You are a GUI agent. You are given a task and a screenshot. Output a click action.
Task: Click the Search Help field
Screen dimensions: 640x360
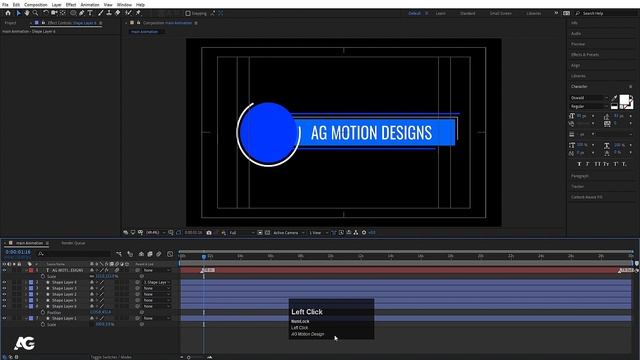[607, 13]
